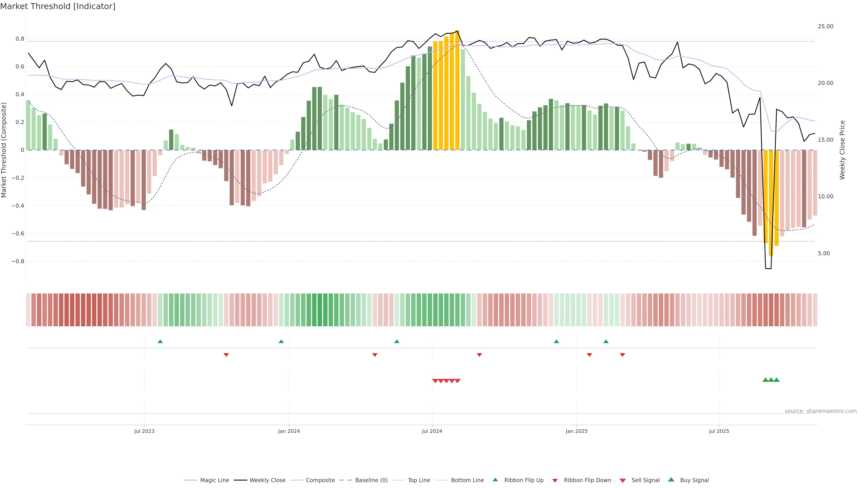Click the Buy Signal legend triangle icon

click(671, 480)
